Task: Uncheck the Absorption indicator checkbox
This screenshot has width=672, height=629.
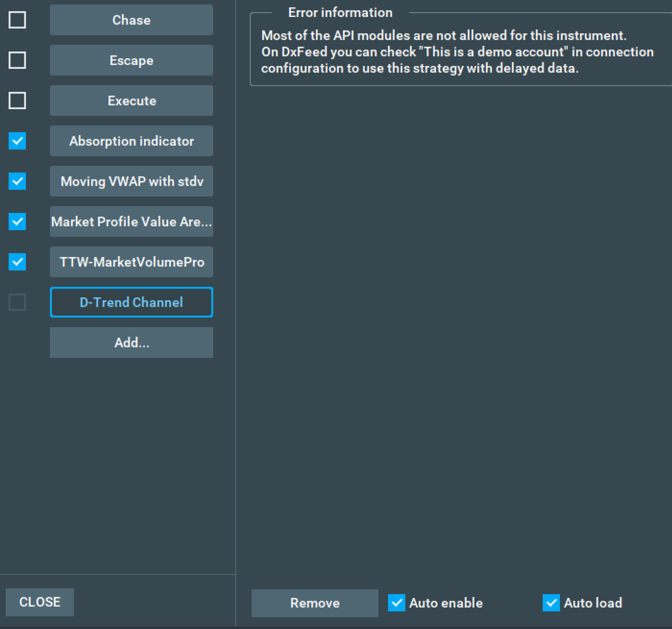Action: coord(17,141)
